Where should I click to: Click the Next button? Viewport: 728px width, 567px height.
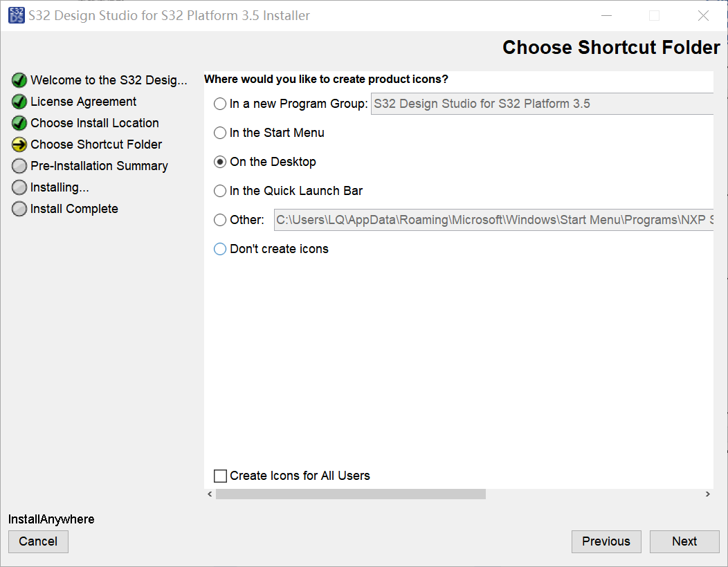pos(684,541)
